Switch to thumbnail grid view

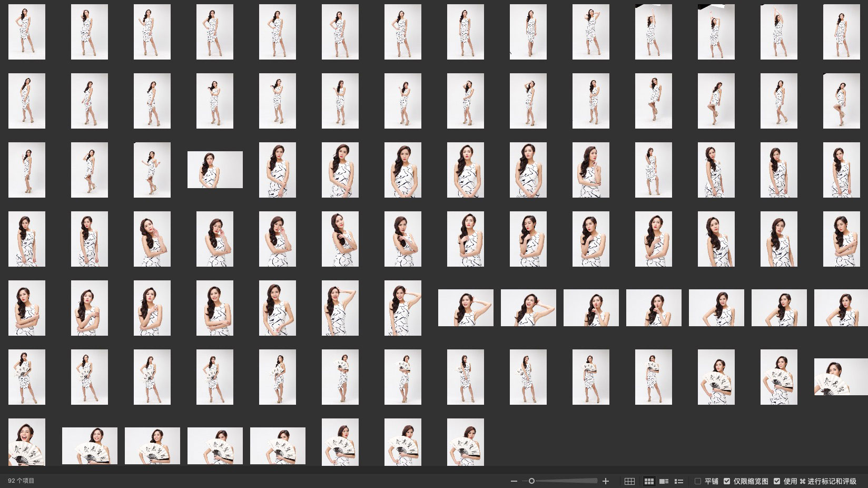(649, 481)
